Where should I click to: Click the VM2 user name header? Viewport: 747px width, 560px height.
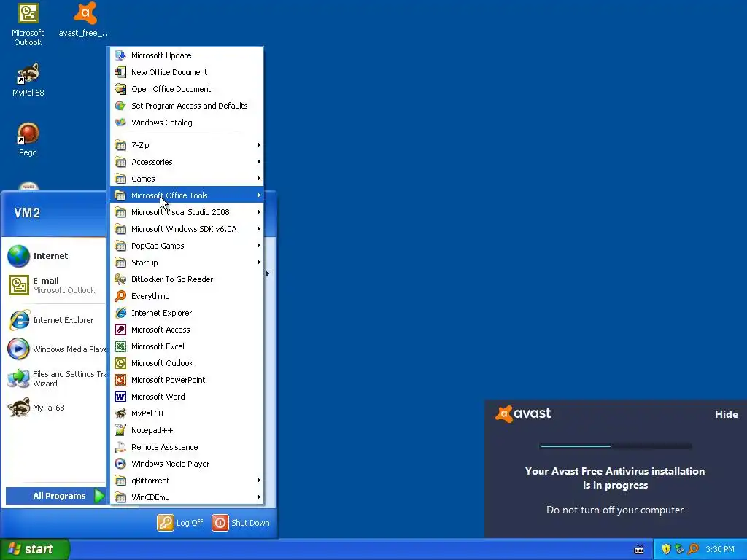point(27,213)
